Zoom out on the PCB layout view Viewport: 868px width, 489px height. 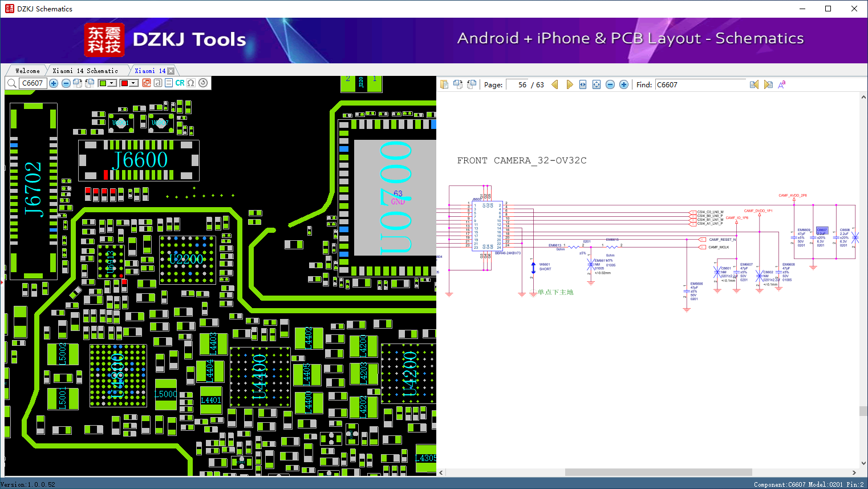(66, 83)
